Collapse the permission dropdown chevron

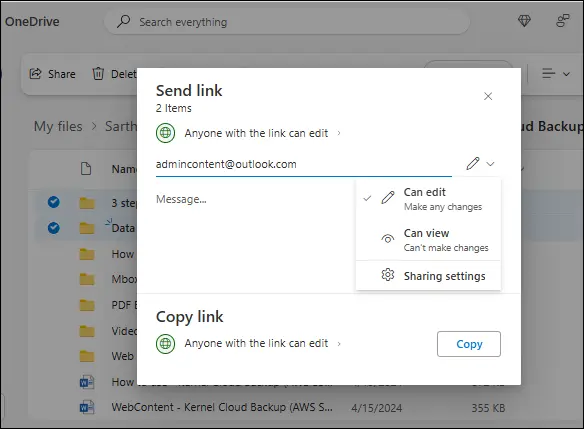point(490,164)
